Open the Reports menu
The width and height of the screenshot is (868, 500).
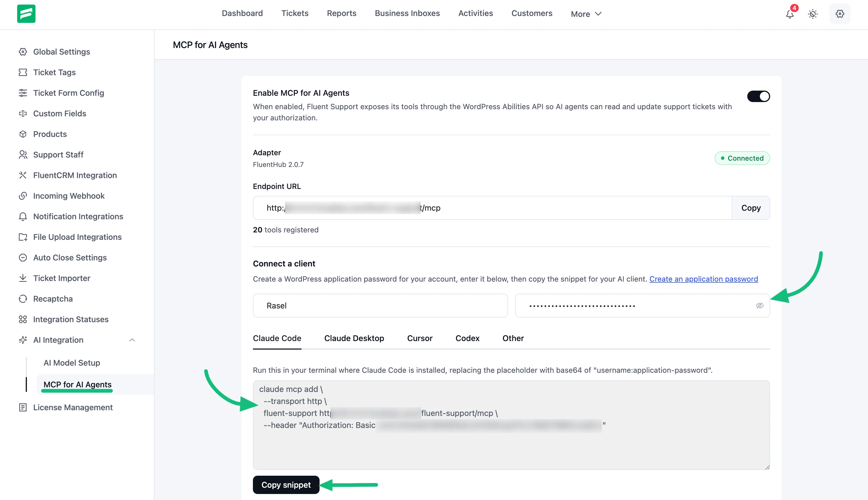[342, 13]
